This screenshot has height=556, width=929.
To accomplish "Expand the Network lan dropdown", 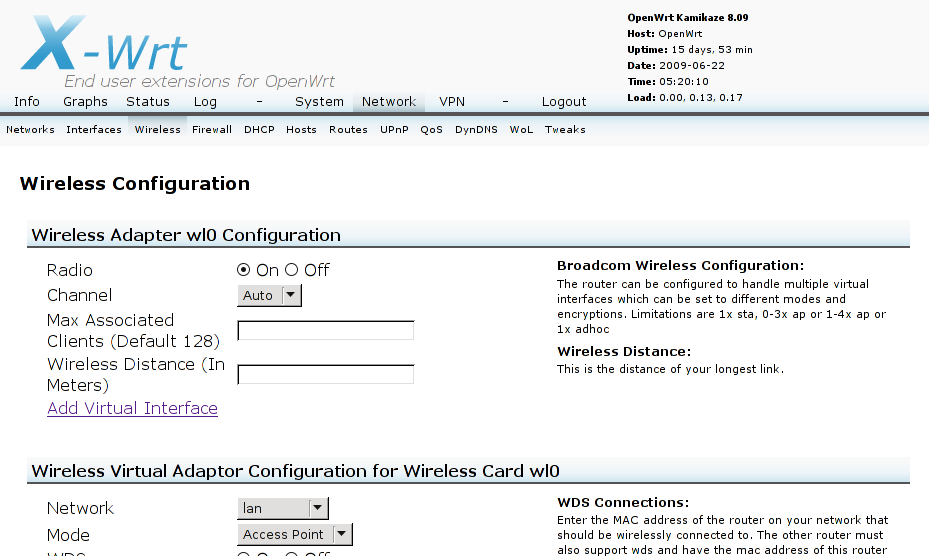I will (283, 509).
